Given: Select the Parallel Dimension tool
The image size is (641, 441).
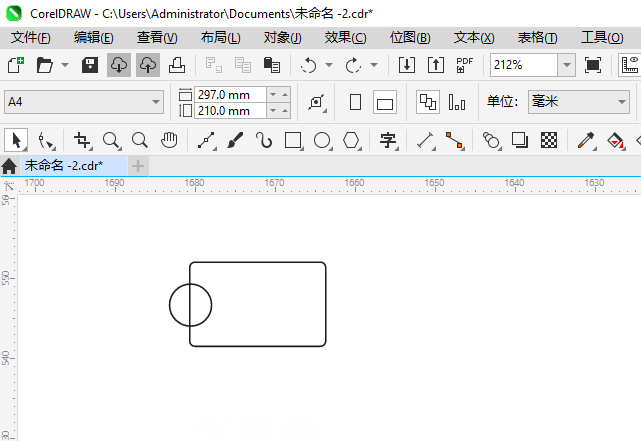Looking at the screenshot, I should [426, 141].
